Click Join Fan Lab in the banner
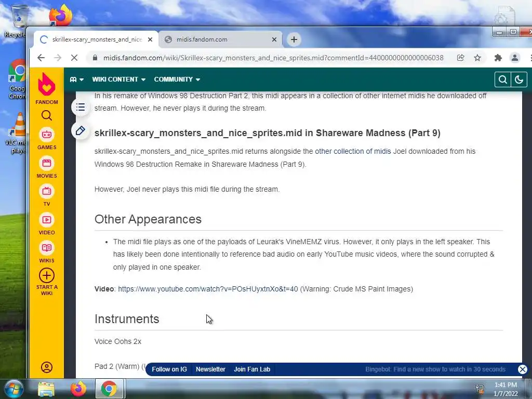Viewport: 532px width, 399px height. (x=252, y=369)
